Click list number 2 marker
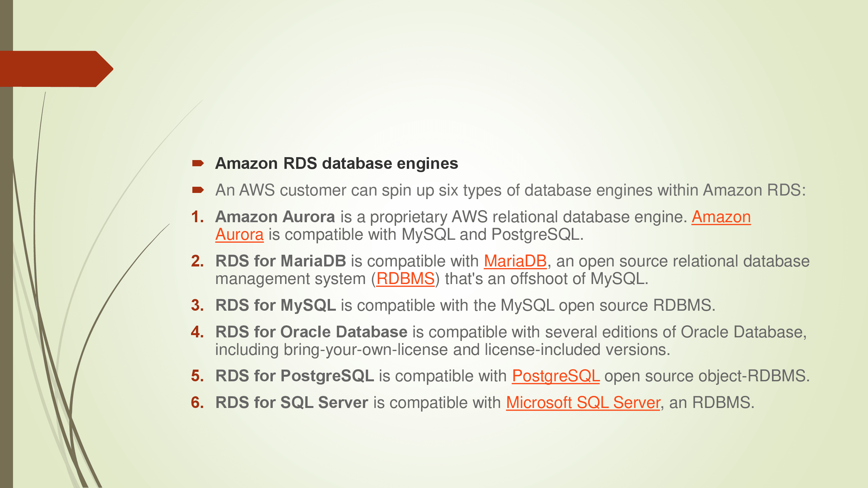 [x=197, y=261]
